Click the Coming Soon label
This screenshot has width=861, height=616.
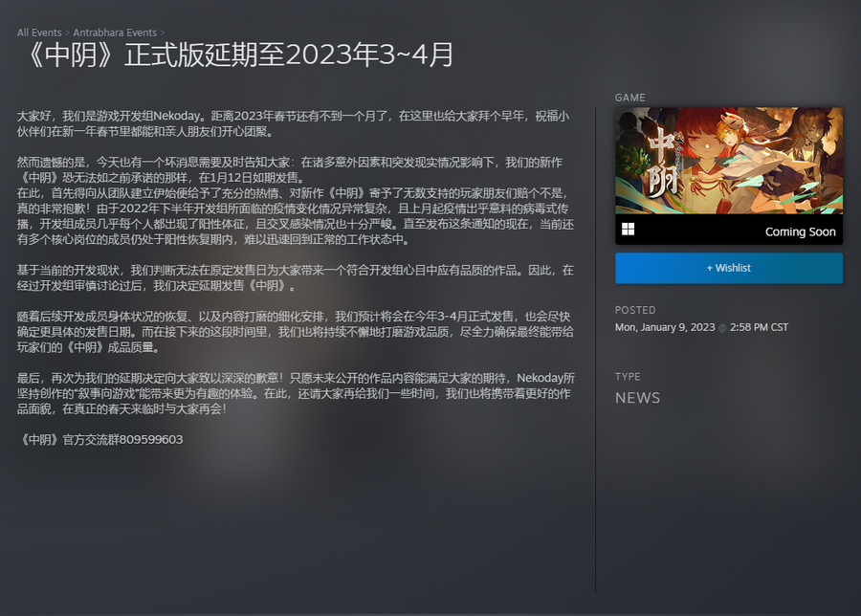[800, 231]
